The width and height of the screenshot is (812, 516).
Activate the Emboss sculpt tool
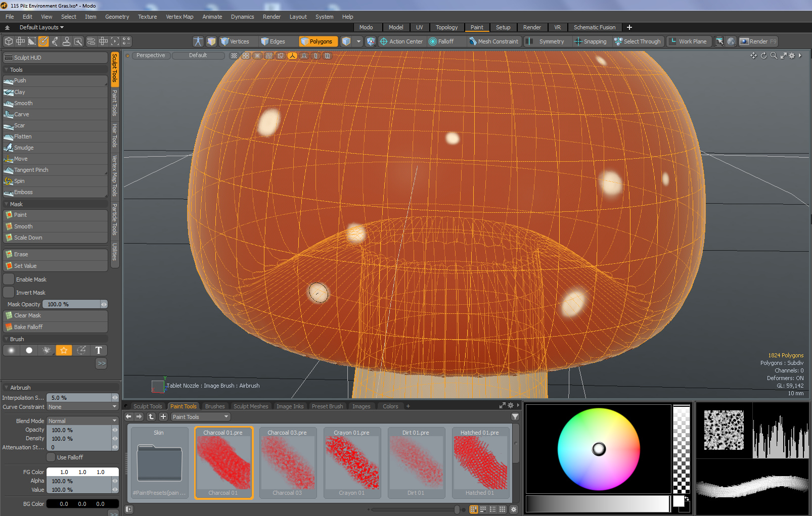pyautogui.click(x=23, y=192)
